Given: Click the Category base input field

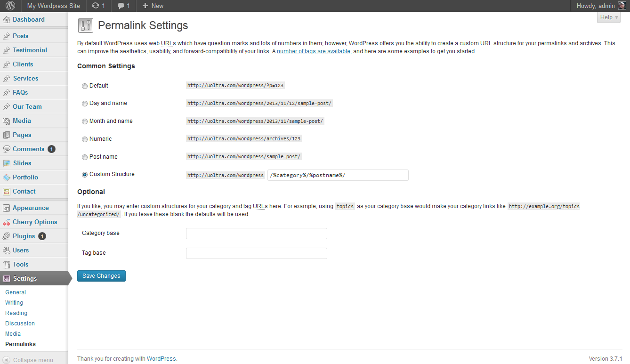Looking at the screenshot, I should pos(257,234).
